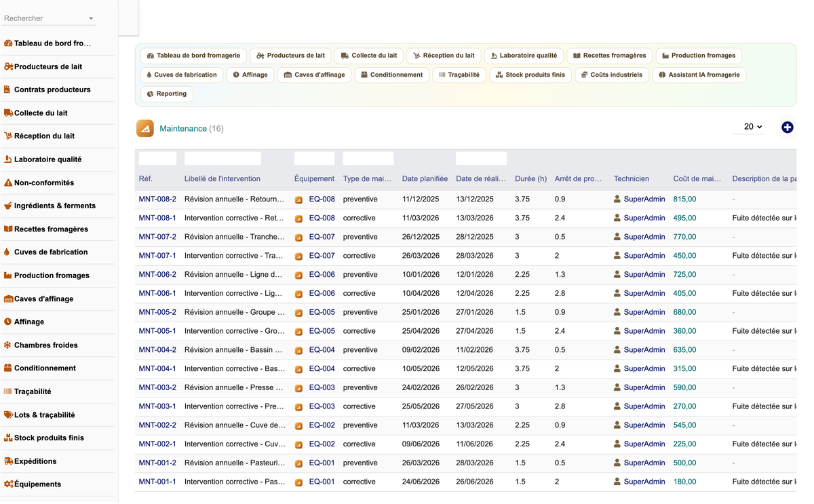The image size is (814, 504).
Task: Click the Type de maintenance filter field
Action: (x=368, y=159)
